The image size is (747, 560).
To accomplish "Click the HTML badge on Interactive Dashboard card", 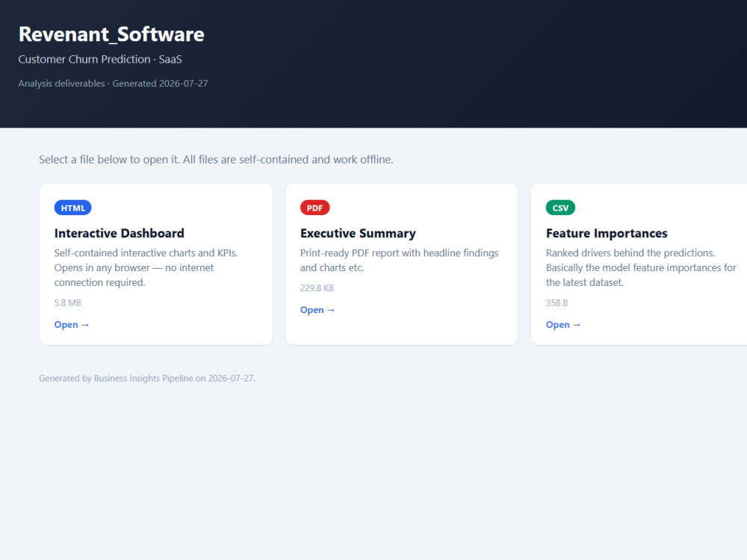I will [73, 208].
